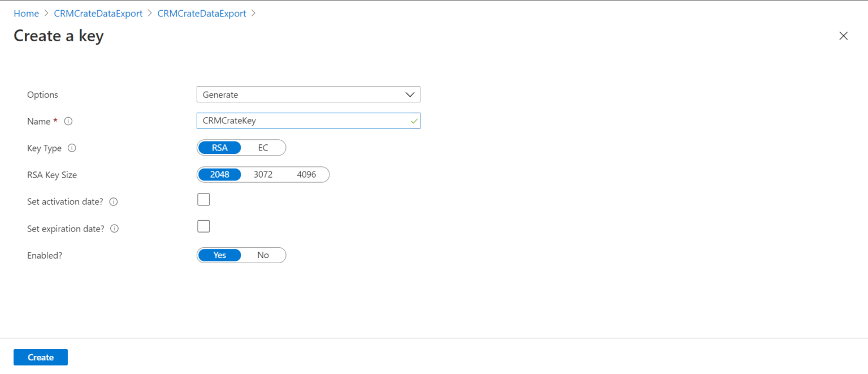868x374 pixels.
Task: Open the Set activation date info tooltip icon
Action: tap(113, 201)
